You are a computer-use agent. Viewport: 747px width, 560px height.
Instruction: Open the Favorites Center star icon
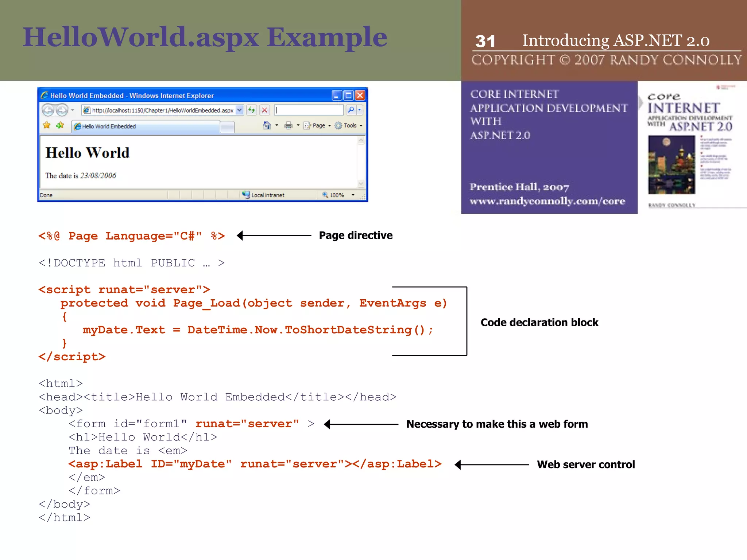click(47, 125)
